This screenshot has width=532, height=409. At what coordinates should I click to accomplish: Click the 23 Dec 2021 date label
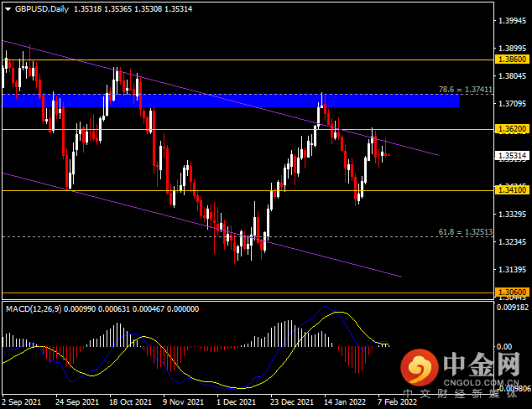pyautogui.click(x=292, y=402)
